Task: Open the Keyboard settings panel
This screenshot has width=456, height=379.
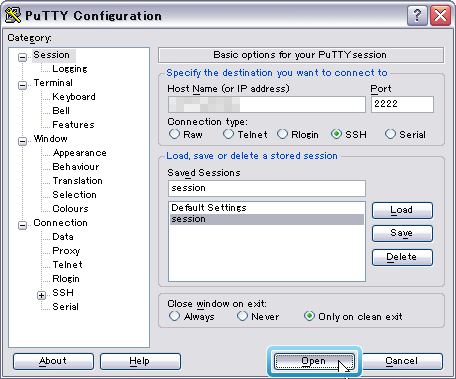Action: click(74, 97)
